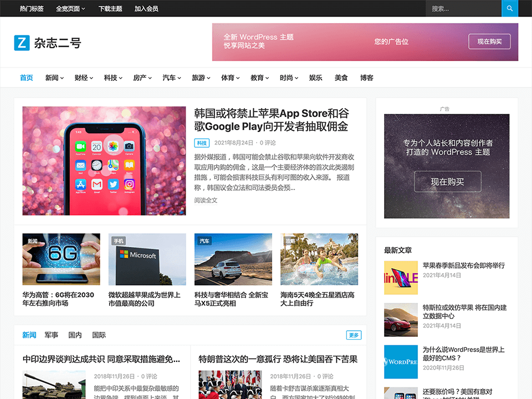Open the featured iPhone article image
This screenshot has height=399, width=532.
tap(104, 161)
